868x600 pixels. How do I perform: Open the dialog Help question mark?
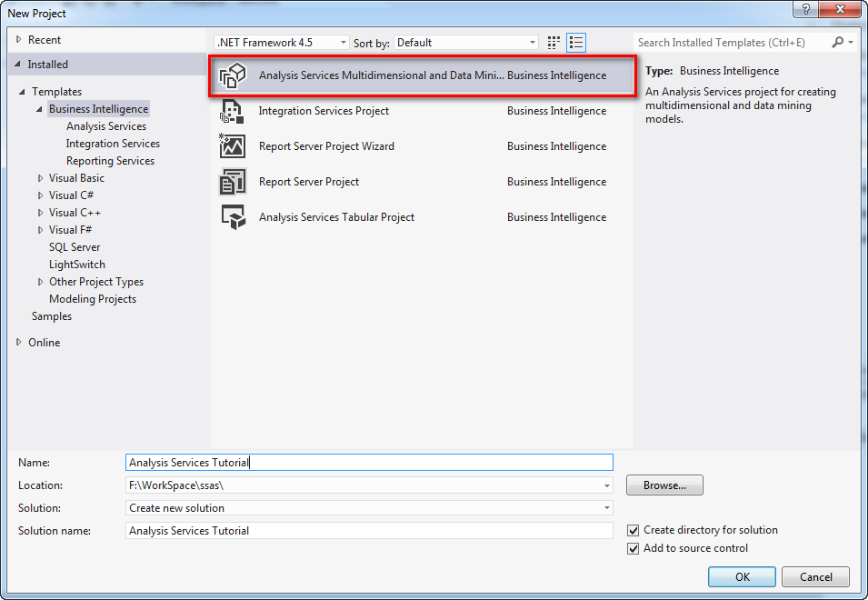click(806, 9)
